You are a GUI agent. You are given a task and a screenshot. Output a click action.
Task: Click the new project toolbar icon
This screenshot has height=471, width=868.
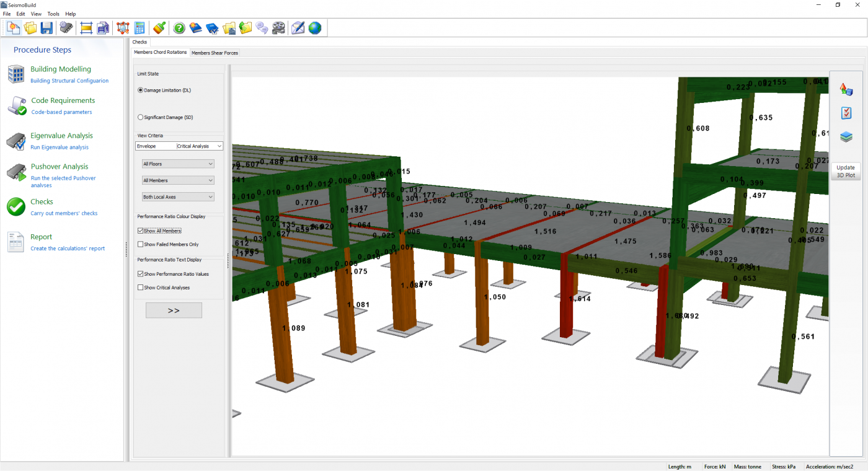13,28
